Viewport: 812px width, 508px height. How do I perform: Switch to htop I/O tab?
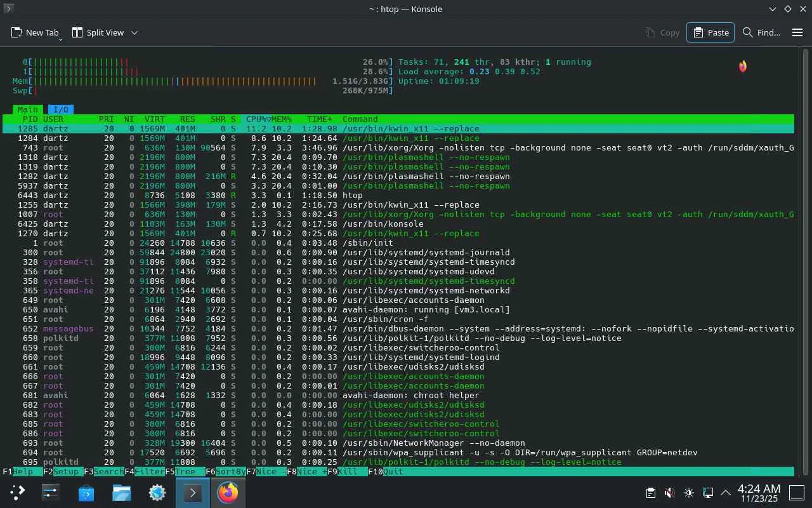tap(61, 109)
